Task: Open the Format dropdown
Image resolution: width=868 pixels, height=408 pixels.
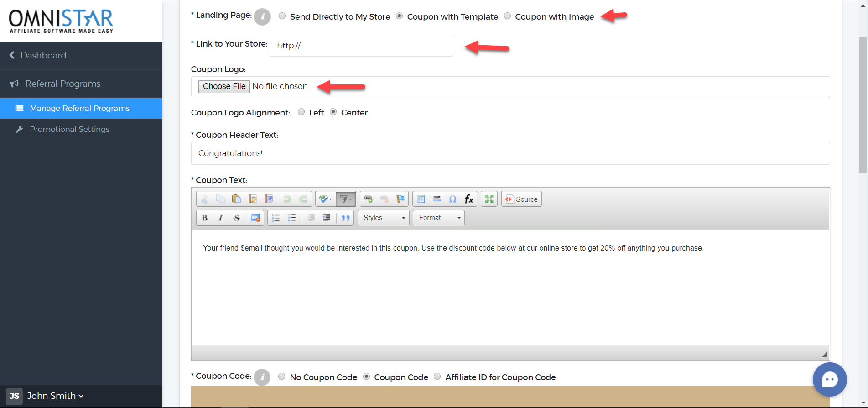Action: tap(439, 218)
